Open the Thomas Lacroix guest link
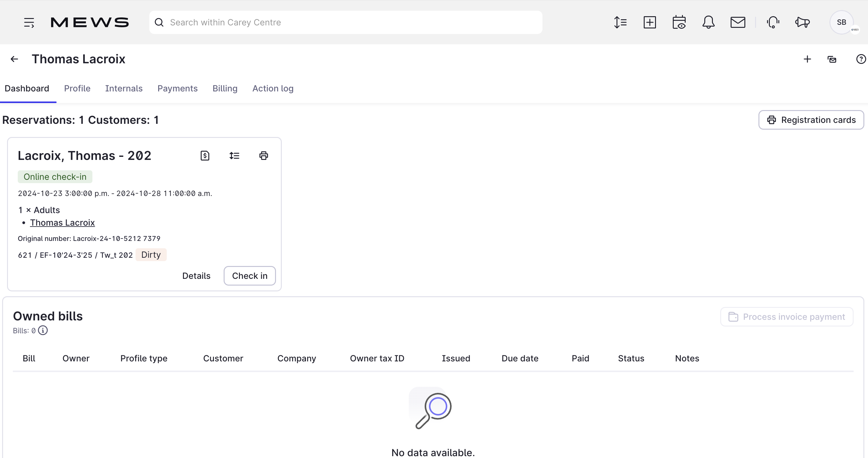This screenshot has height=458, width=868. [x=62, y=223]
